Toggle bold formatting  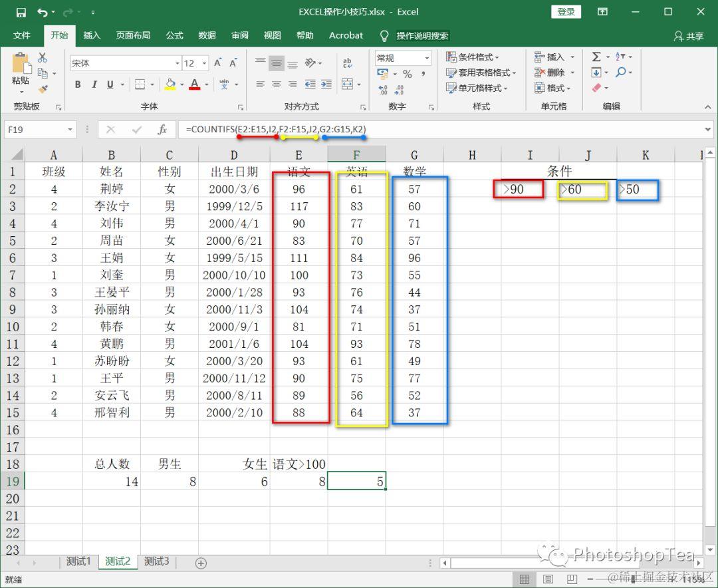tap(78, 84)
